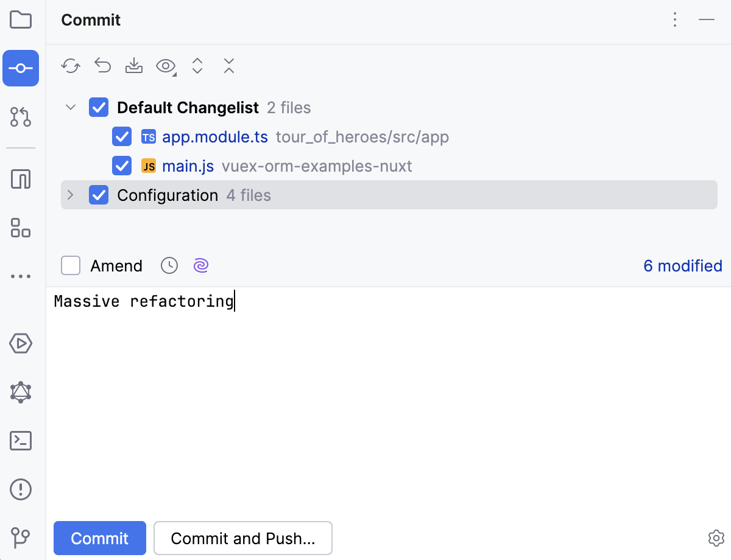This screenshot has height=560, width=731.
Task: Refresh the changes view
Action: coord(70,66)
